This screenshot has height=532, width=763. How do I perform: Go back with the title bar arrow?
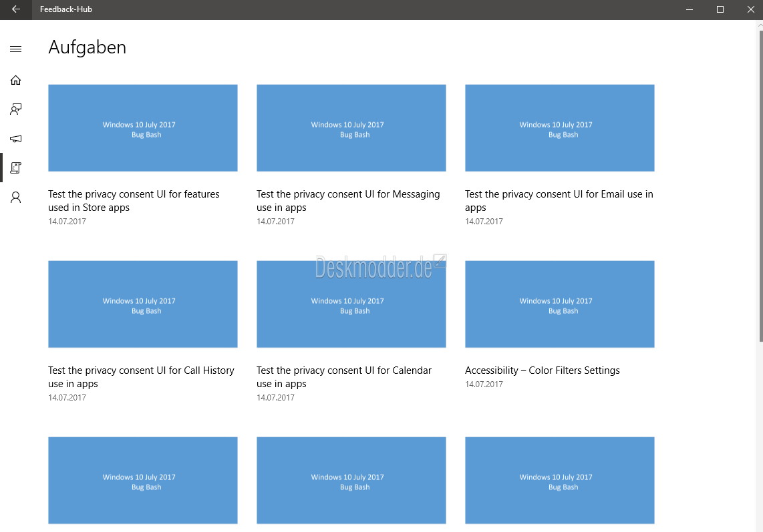tap(15, 9)
